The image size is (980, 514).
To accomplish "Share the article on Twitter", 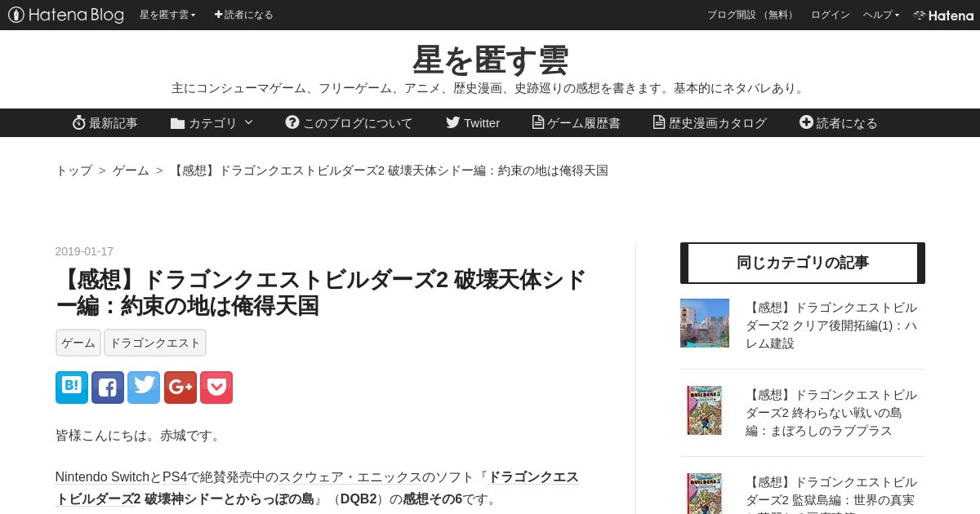I will [x=144, y=388].
